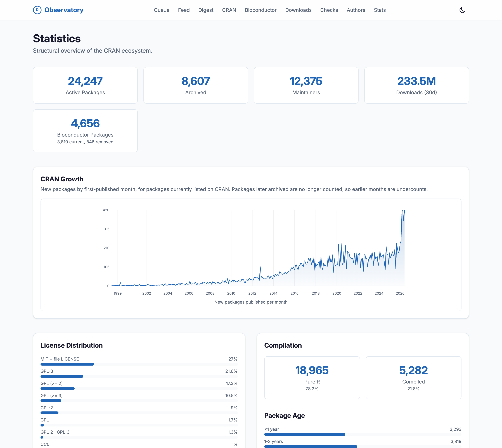Viewport: 502px width, 448px height.
Task: Click the 27% value for MIT license
Action: tap(233, 359)
